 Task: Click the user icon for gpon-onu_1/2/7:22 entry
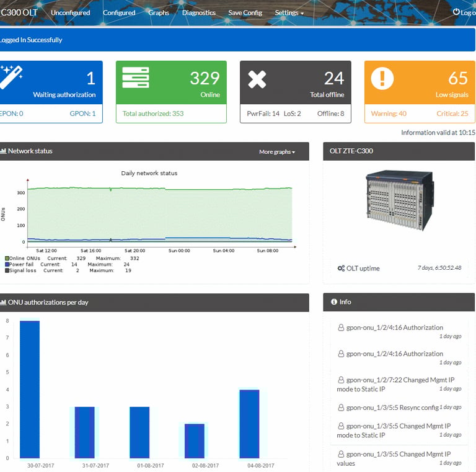341,380
